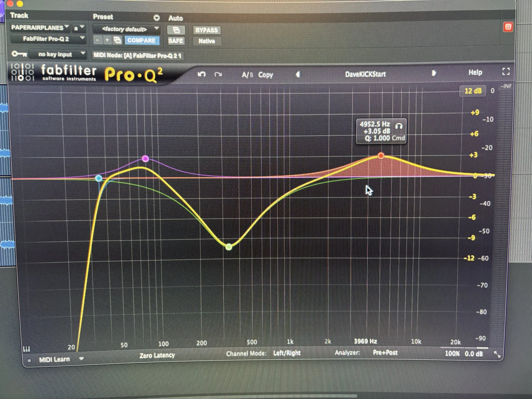The height and width of the screenshot is (399, 532).
Task: Toggle A/B state comparison
Action: (x=247, y=75)
